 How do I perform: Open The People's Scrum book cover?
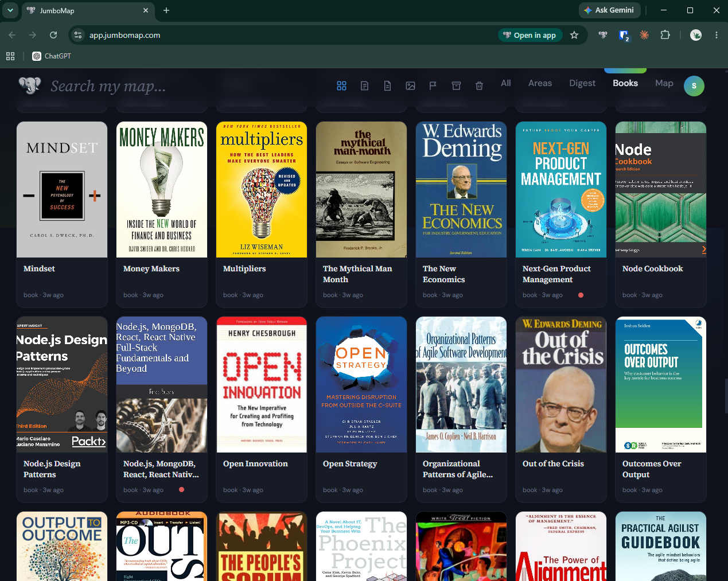click(262, 546)
